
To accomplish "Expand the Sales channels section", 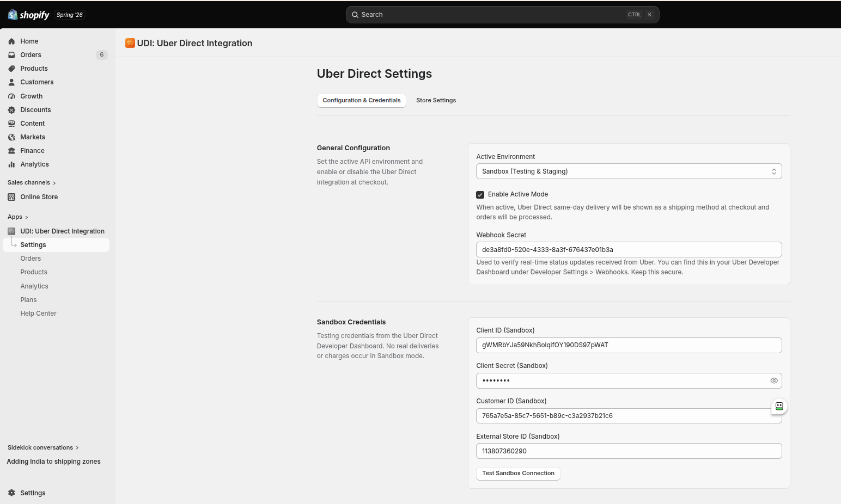I will coord(32,183).
